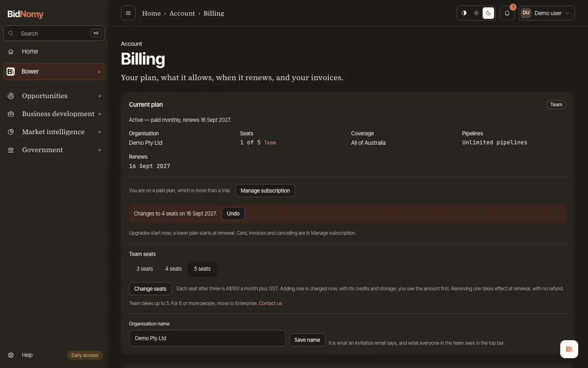
Task: Open Business development in the sidebar
Action: pyautogui.click(x=54, y=114)
